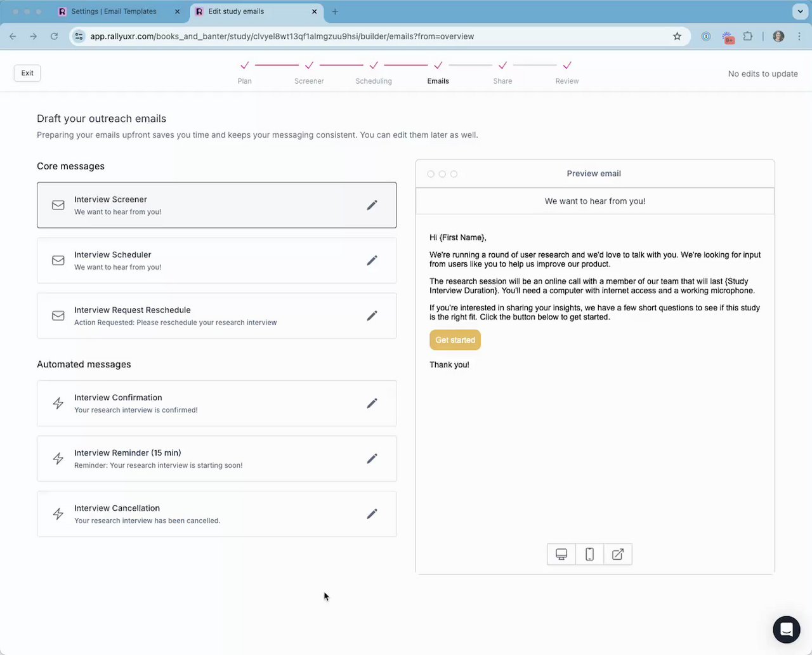Click lightning icon of Interview Cancellation
Image resolution: width=812 pixels, height=655 pixels.
pyautogui.click(x=58, y=513)
